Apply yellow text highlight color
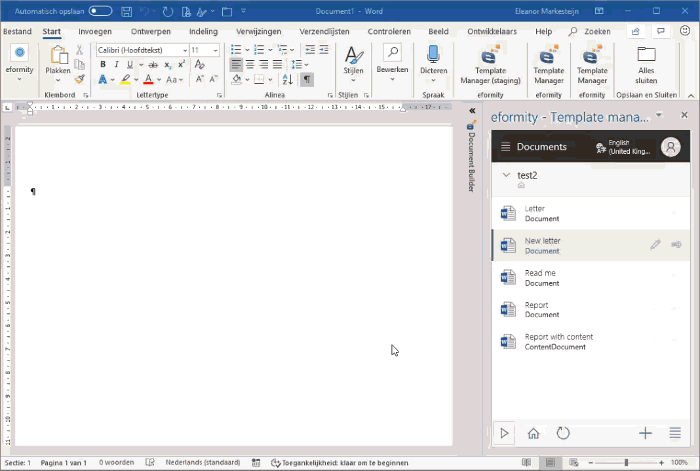The height and width of the screenshot is (471, 700). tap(125, 79)
